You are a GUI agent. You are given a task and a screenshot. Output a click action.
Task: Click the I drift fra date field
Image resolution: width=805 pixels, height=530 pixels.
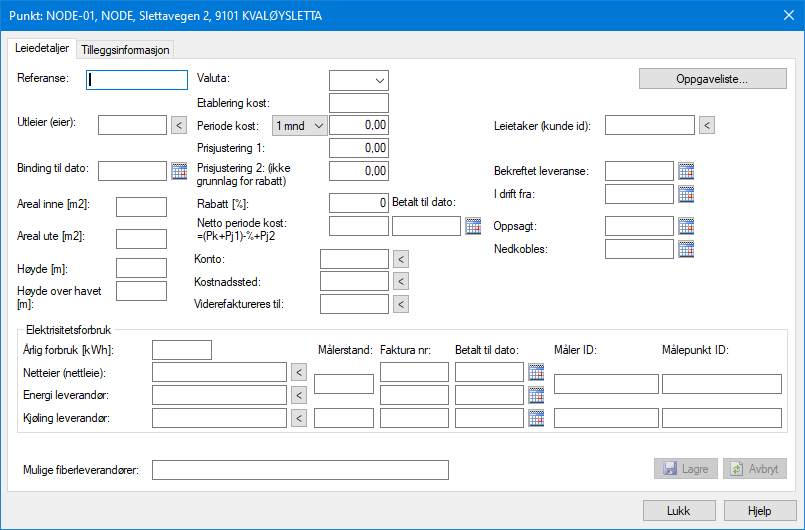(640, 194)
